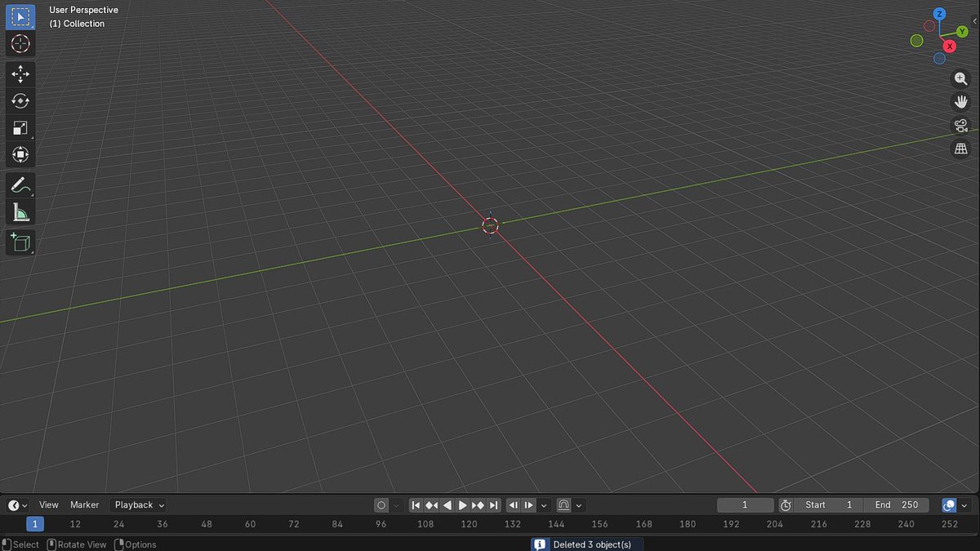Screen dimensions: 980x551
Task: Toggle the timeline overlay button
Action: point(949,505)
